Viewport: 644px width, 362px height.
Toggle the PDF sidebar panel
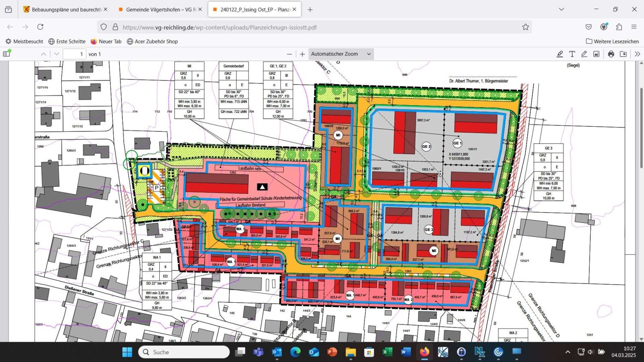pyautogui.click(x=6, y=54)
